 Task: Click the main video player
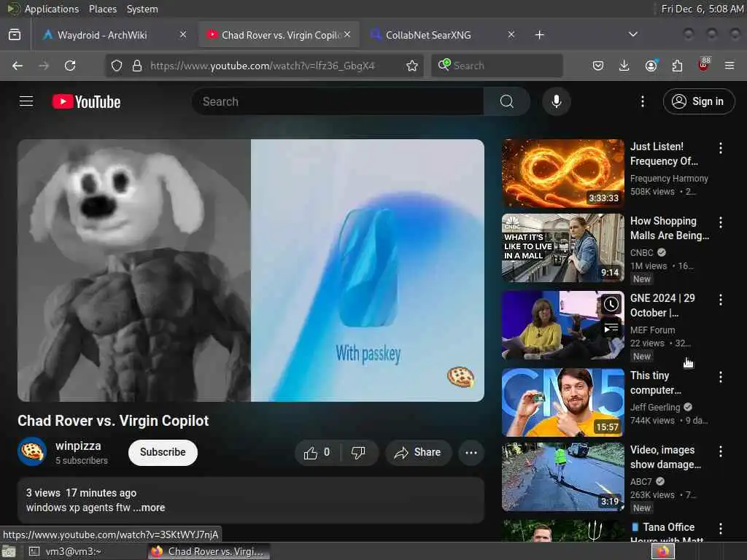pos(251,270)
